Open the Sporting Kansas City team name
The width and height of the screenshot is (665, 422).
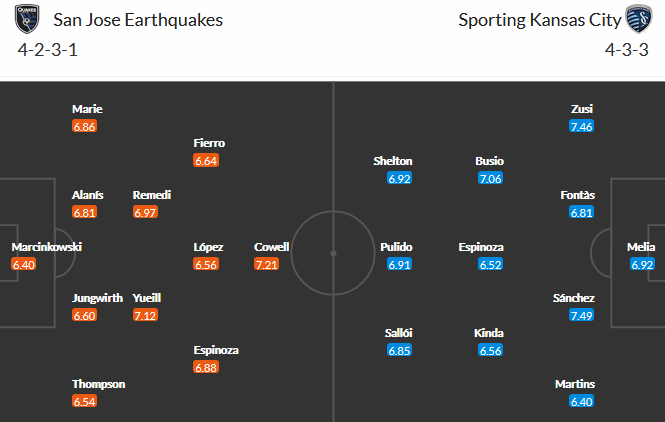[x=539, y=20]
